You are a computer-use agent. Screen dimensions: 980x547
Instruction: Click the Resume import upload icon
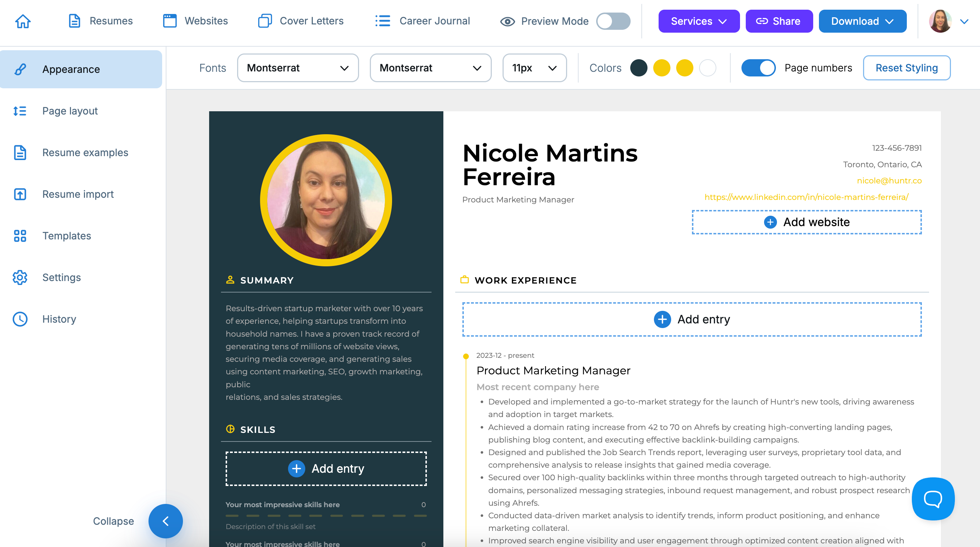tap(20, 194)
